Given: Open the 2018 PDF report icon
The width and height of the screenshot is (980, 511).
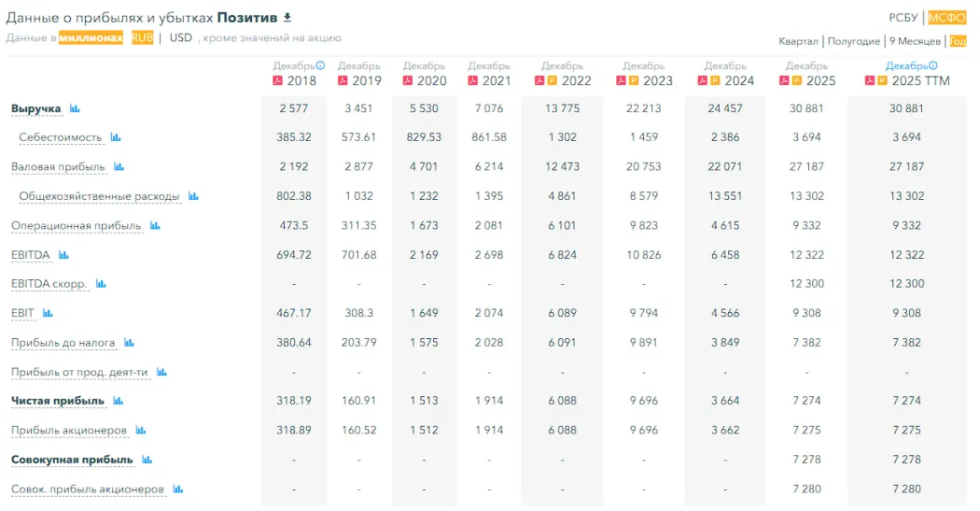Looking at the screenshot, I should (x=277, y=81).
